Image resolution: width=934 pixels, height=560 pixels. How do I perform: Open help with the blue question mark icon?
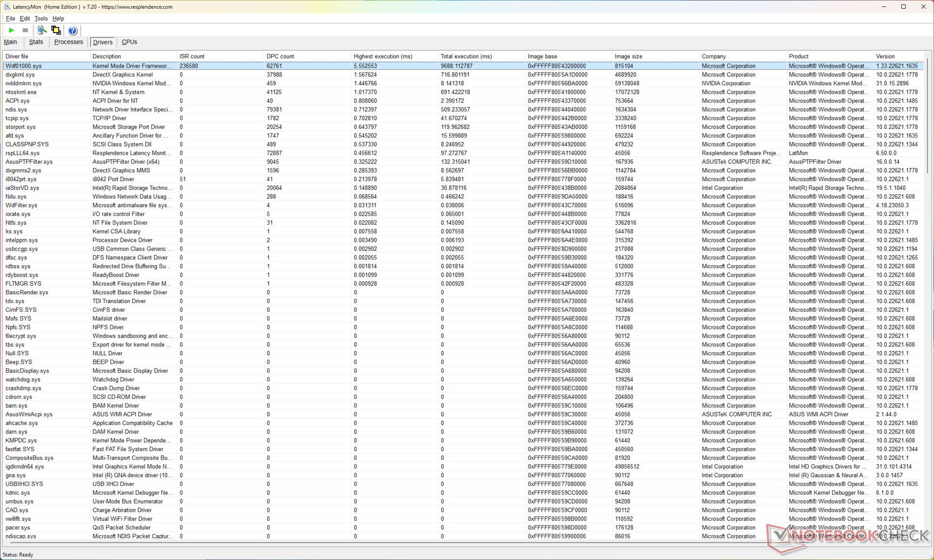coord(72,31)
